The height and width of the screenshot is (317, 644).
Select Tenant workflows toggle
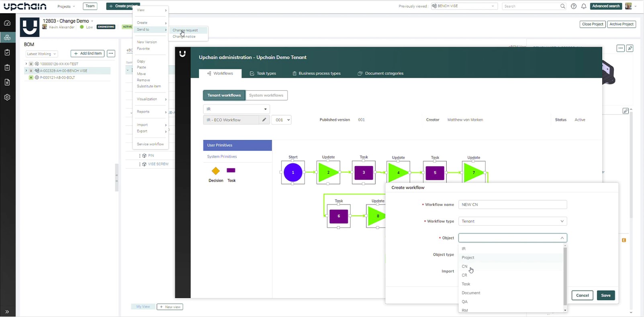pyautogui.click(x=224, y=95)
